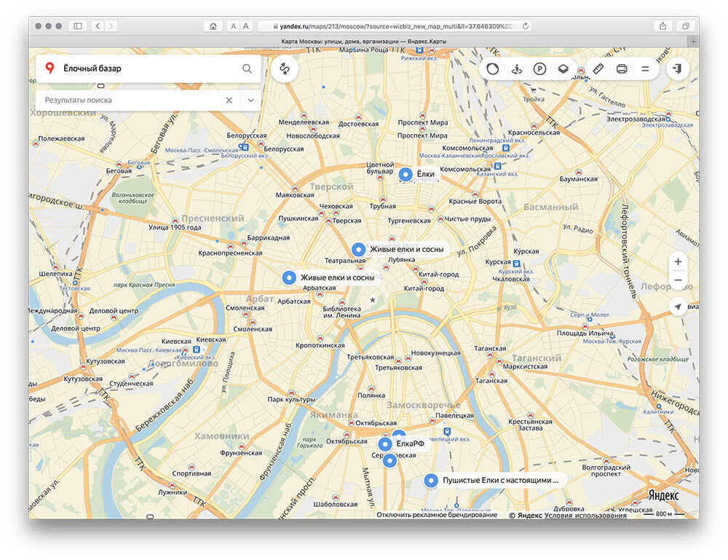Click the blue marker below ЕлкаРФ
728x560 pixels.
point(389,461)
